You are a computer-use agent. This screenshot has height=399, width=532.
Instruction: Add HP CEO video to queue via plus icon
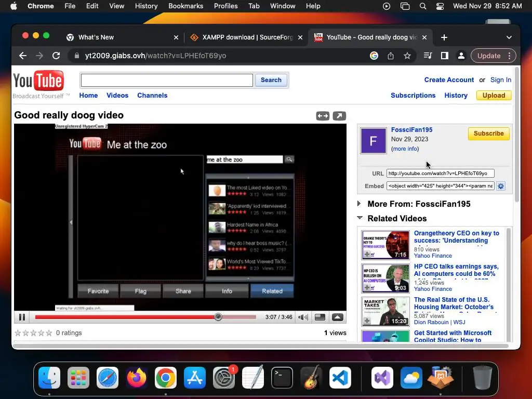[367, 287]
